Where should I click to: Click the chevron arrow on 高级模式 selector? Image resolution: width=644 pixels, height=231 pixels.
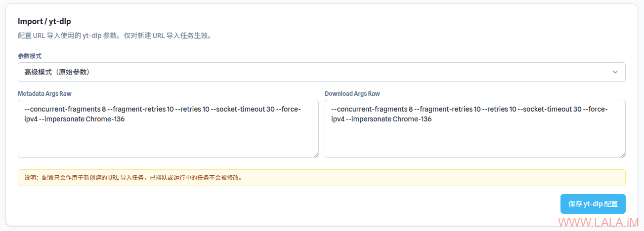point(615,72)
